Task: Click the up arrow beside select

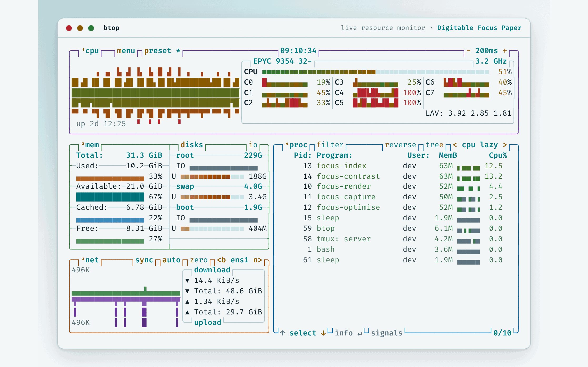Action: point(282,333)
